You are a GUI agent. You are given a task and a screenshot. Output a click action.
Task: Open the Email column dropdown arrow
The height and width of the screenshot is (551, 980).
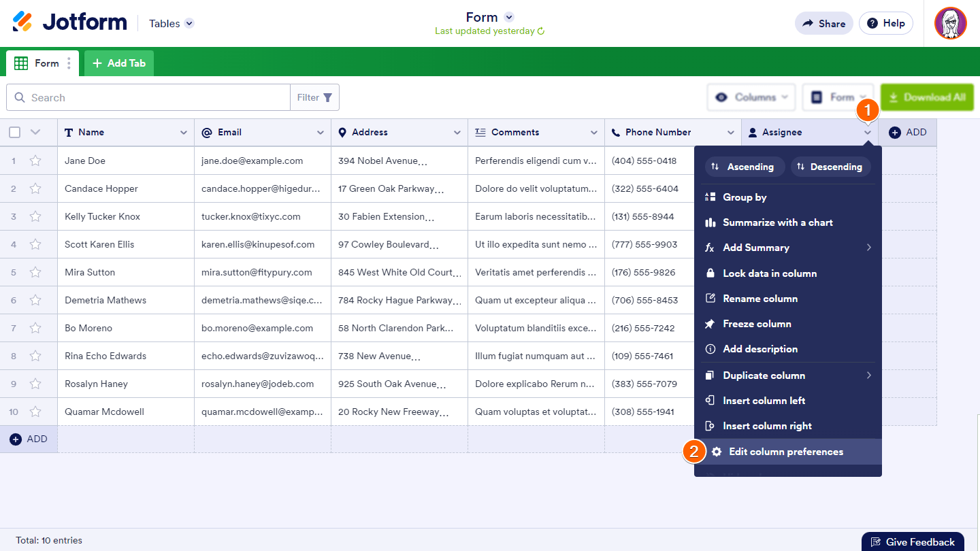320,133
